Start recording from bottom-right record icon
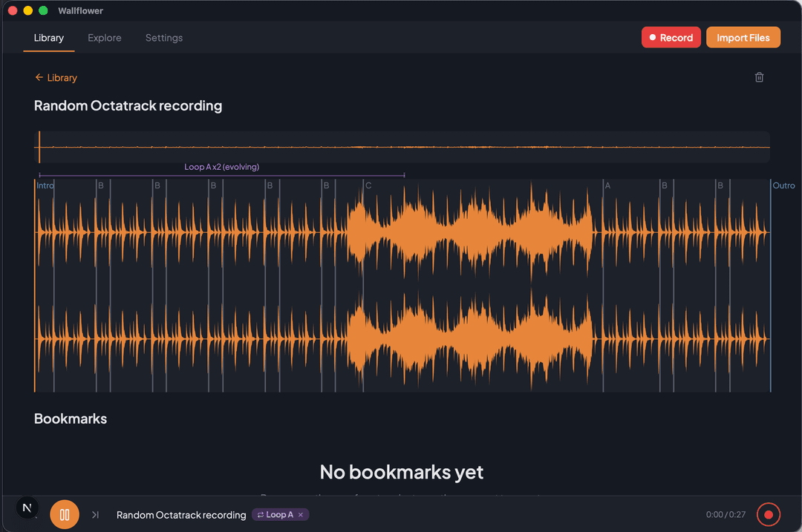 (x=769, y=515)
